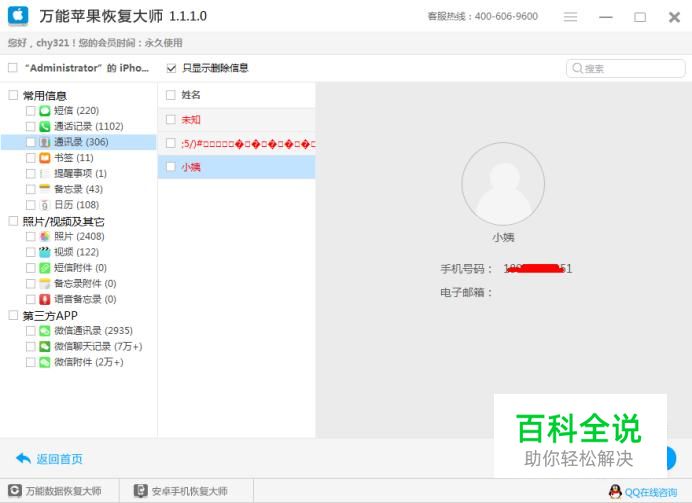Click the 语音备忘录 microphone icon
Image resolution: width=692 pixels, height=503 pixels.
[45, 299]
